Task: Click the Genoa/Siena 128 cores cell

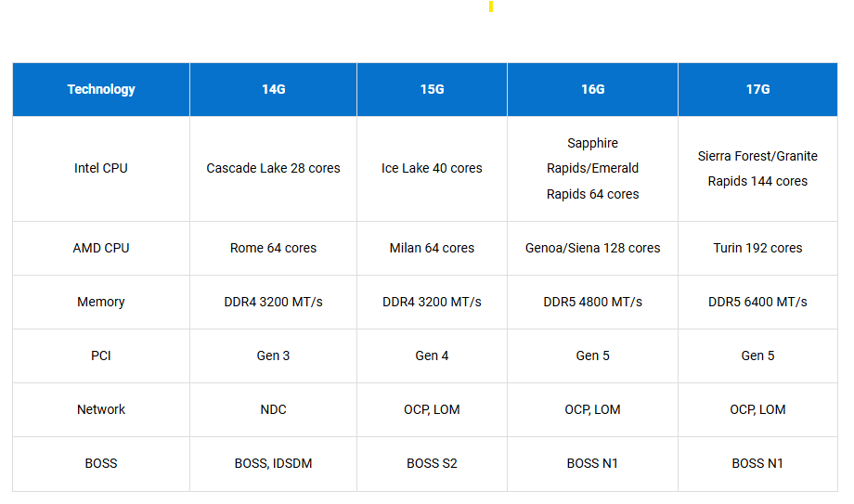Action: click(592, 249)
